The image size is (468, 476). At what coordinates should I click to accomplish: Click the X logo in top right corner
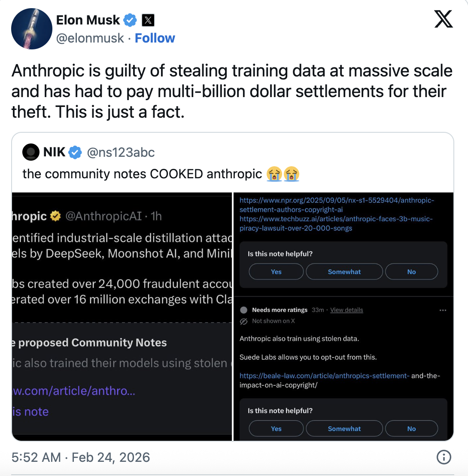pyautogui.click(x=444, y=20)
